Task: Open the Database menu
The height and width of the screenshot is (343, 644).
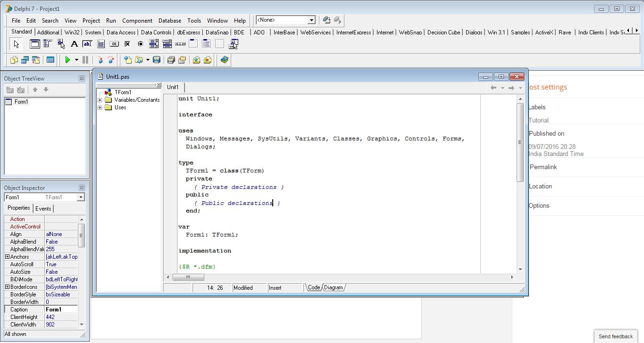Action: [170, 21]
